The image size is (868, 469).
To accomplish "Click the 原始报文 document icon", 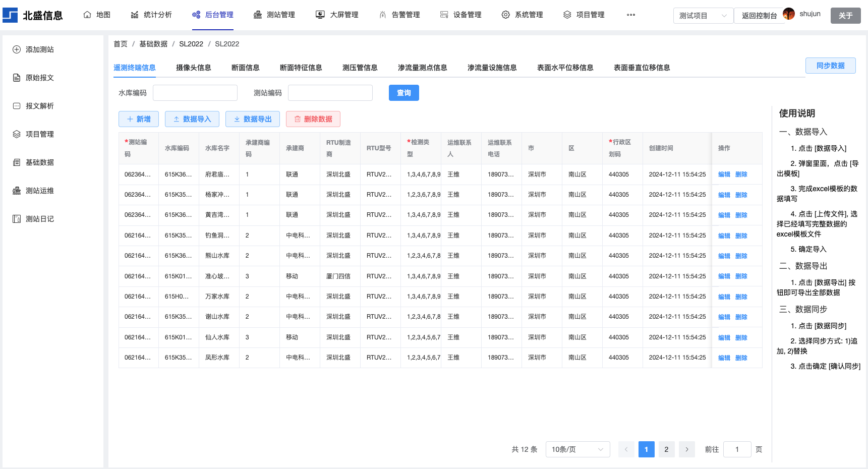I will pos(17,78).
